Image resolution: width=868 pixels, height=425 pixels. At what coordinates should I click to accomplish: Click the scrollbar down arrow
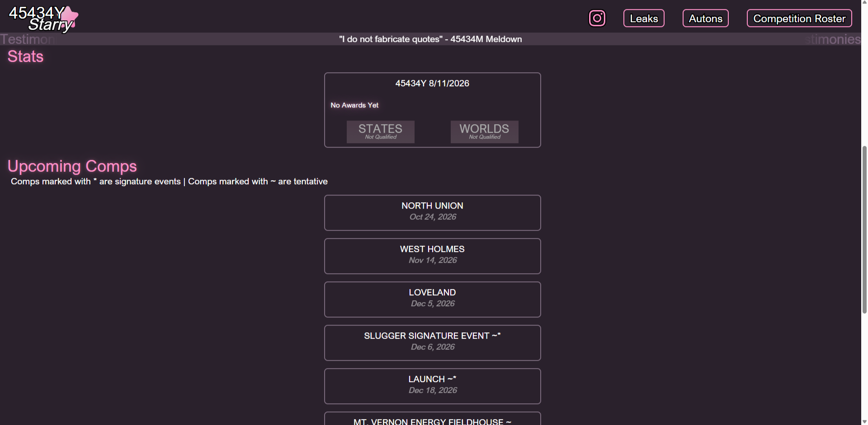(864, 421)
